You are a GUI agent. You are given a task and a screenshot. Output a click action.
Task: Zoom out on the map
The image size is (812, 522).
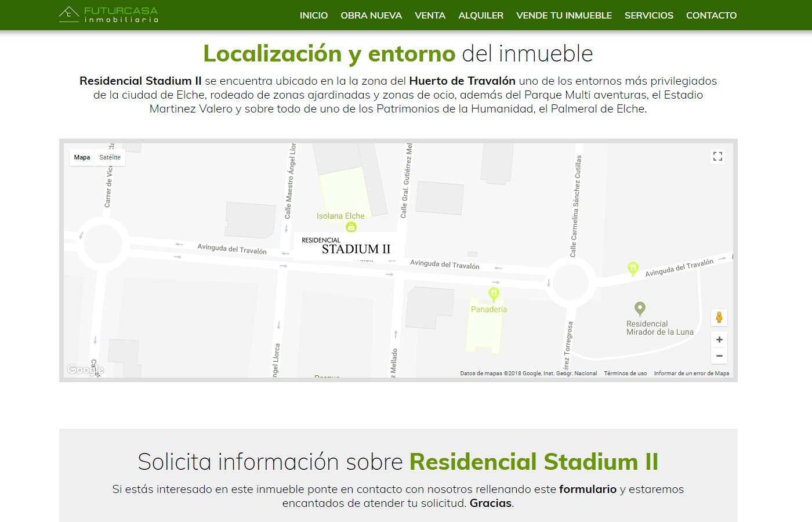click(x=719, y=356)
